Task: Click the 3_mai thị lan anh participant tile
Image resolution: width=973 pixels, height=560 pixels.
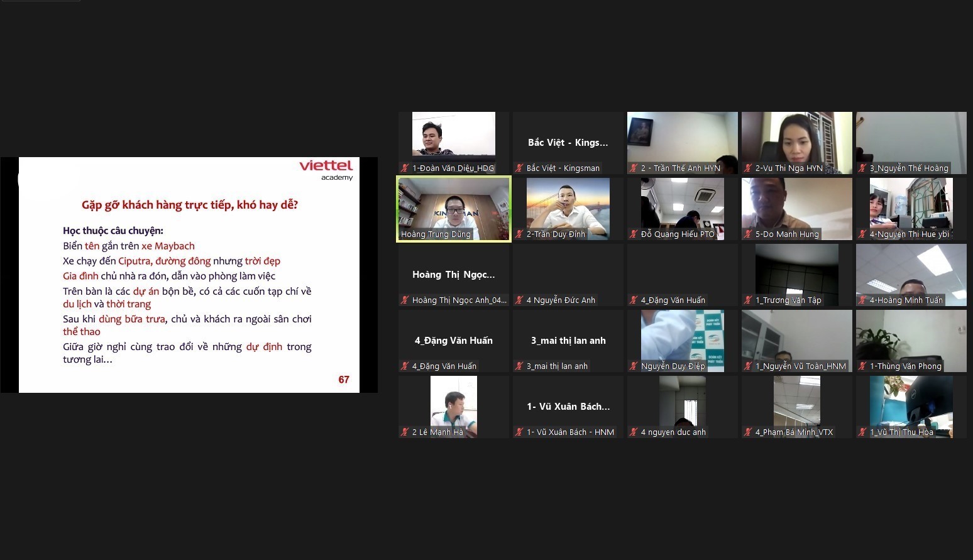Action: pos(568,341)
